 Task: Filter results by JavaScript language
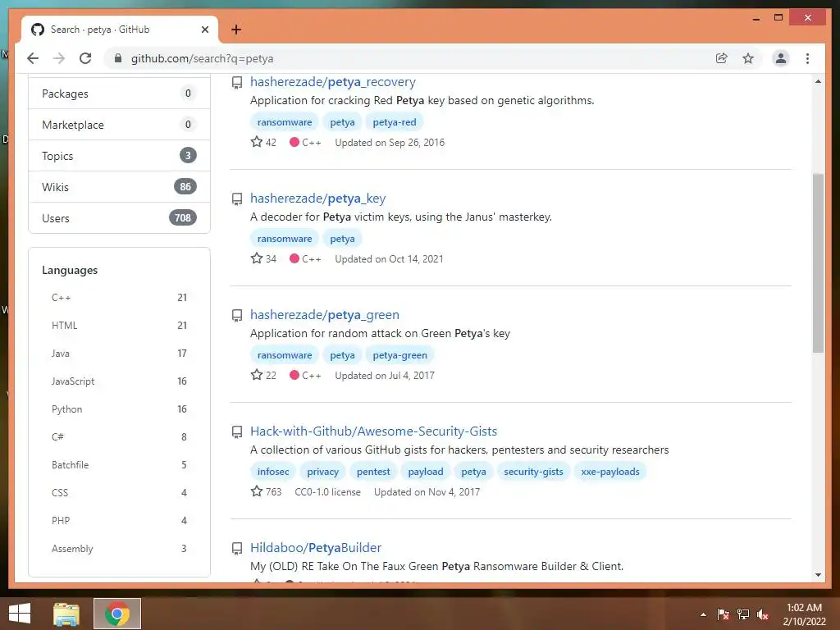pos(119,381)
